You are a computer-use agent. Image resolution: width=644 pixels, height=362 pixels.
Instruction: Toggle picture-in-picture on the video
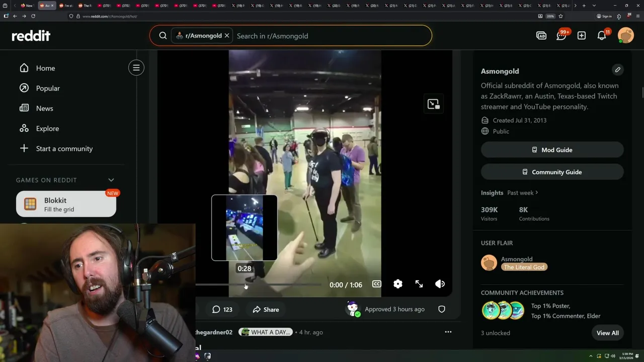(433, 104)
